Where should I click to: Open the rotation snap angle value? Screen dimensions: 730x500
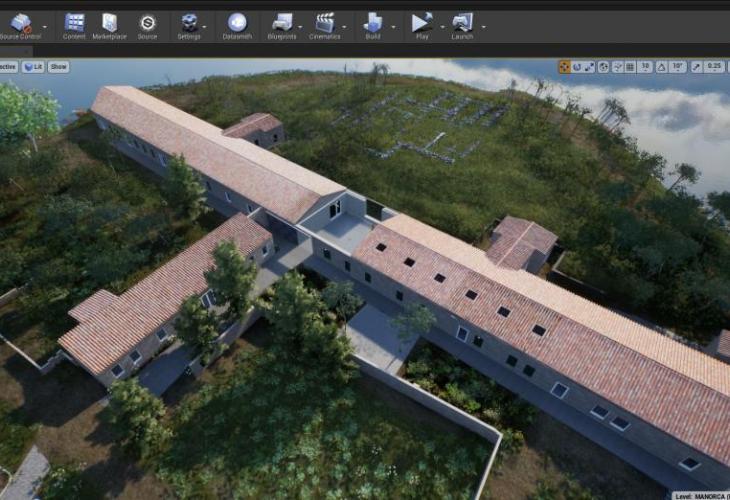click(x=678, y=67)
